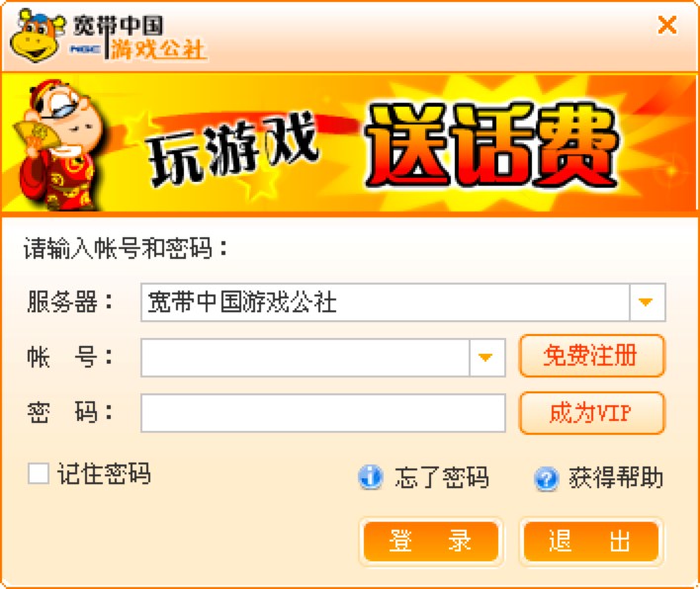The image size is (700, 589).
Task: Open the 宽带中国游戏公社 server combo box
Action: pyautogui.click(x=403, y=302)
